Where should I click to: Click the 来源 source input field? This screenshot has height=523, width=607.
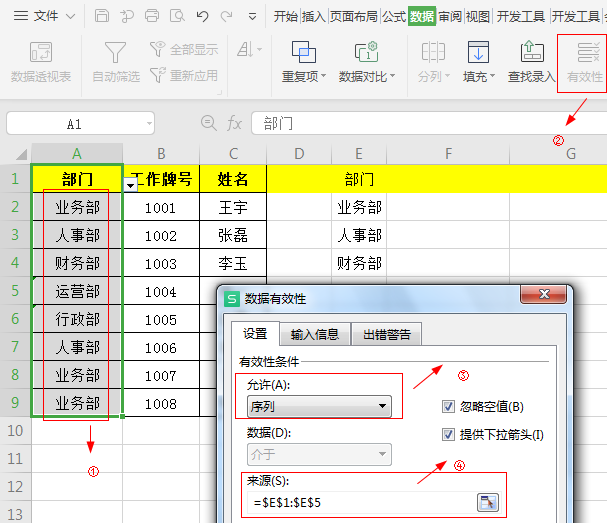pyautogui.click(x=360, y=502)
